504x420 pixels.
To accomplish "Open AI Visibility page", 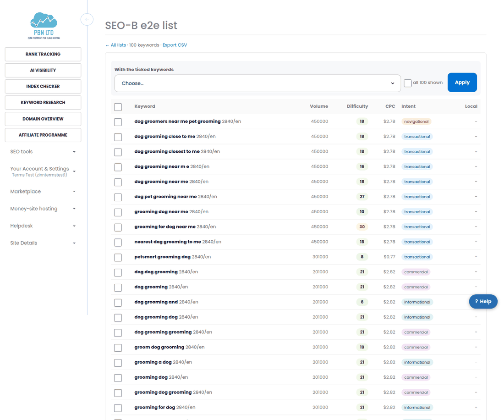I will (x=43, y=70).
